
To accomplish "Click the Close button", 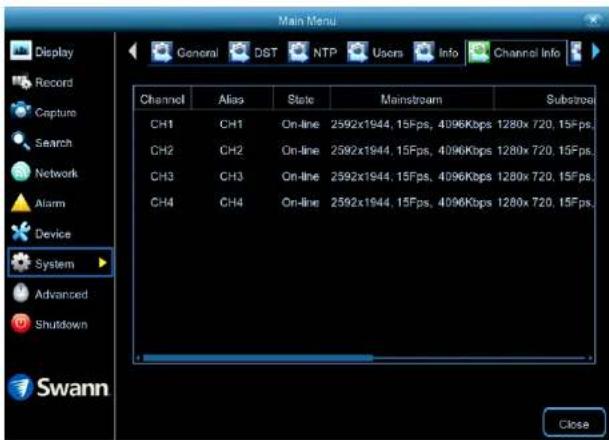I will [574, 424].
